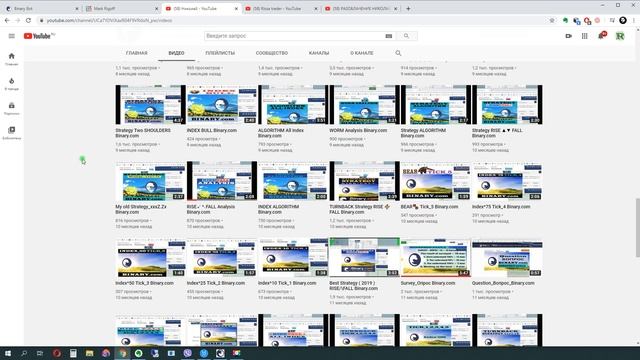The width and height of the screenshot is (640, 360).
Task: Open the Windows Start menu
Action: pyautogui.click(x=7, y=353)
